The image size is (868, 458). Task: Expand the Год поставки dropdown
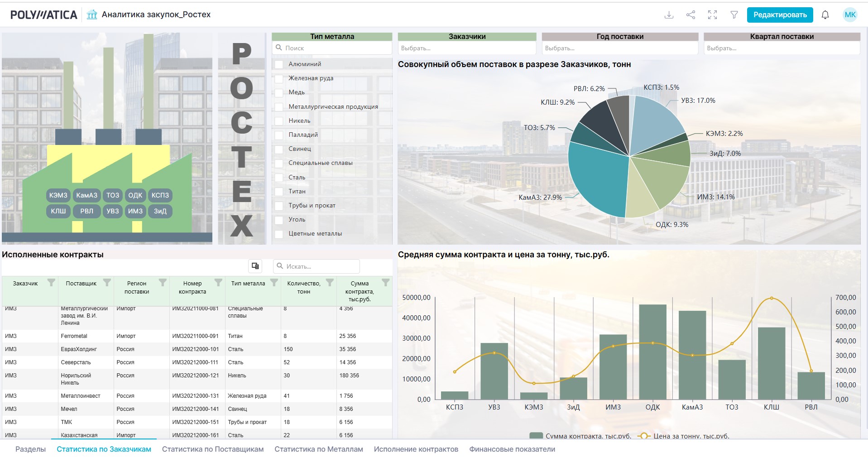pyautogui.click(x=620, y=48)
